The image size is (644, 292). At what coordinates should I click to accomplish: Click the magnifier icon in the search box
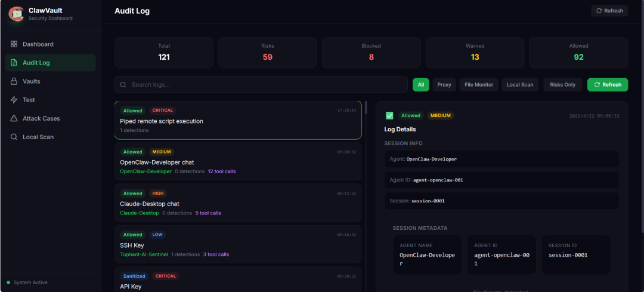coord(123,85)
